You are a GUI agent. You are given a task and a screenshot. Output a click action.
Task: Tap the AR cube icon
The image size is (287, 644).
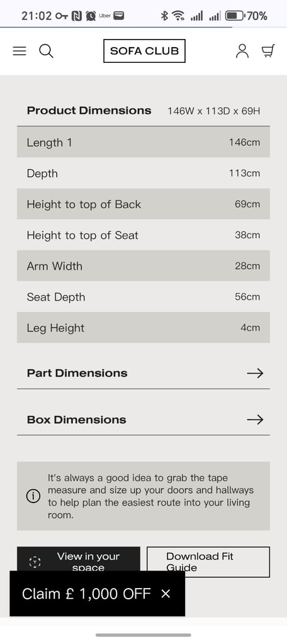tap(35, 562)
